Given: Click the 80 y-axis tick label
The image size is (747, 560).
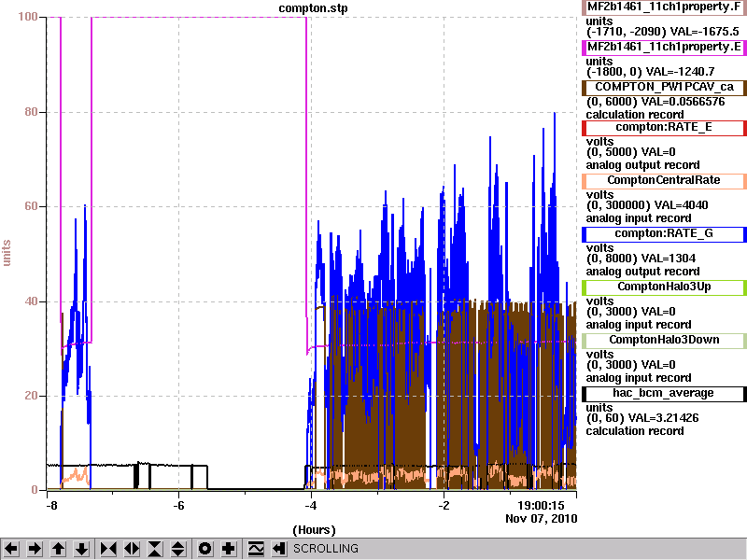Looking at the screenshot, I should tap(31, 112).
